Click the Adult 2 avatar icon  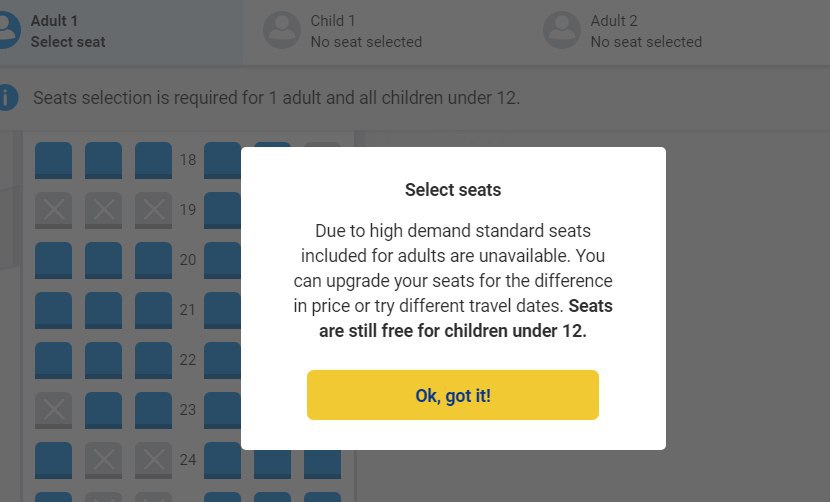562,30
